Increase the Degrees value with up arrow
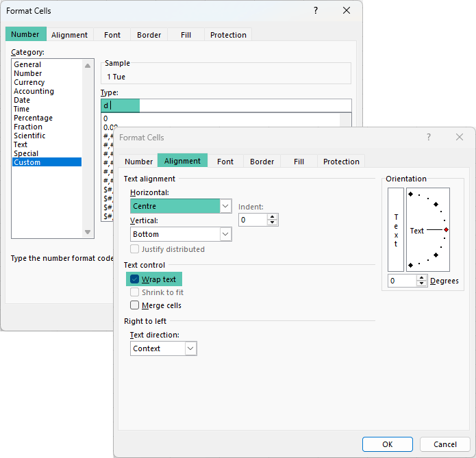Screen dimensions: 476x458 [x=421, y=278]
